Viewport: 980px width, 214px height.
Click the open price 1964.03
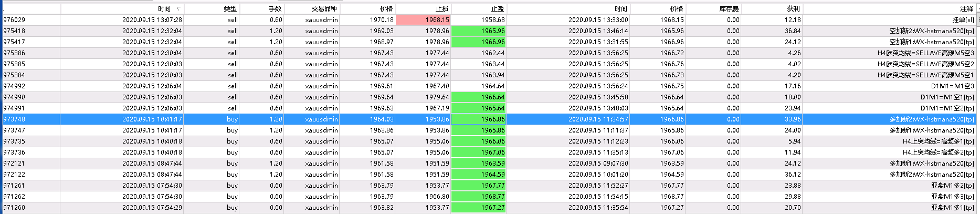coord(382,119)
